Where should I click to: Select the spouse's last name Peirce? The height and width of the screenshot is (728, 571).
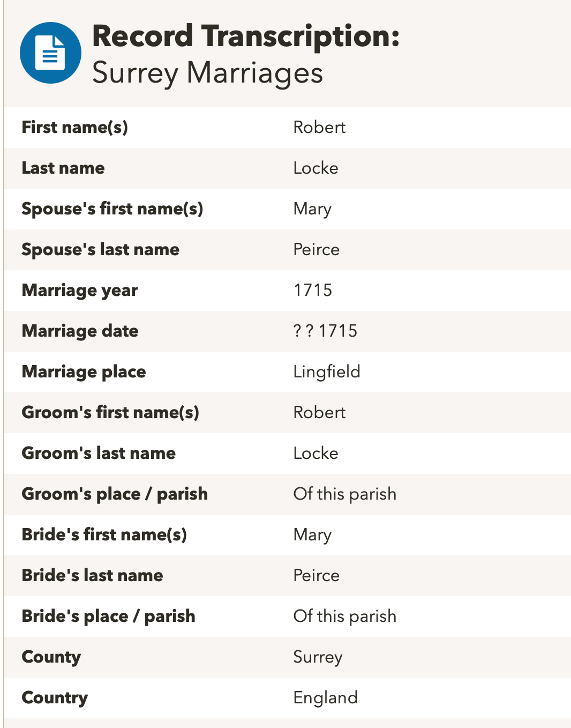point(316,250)
